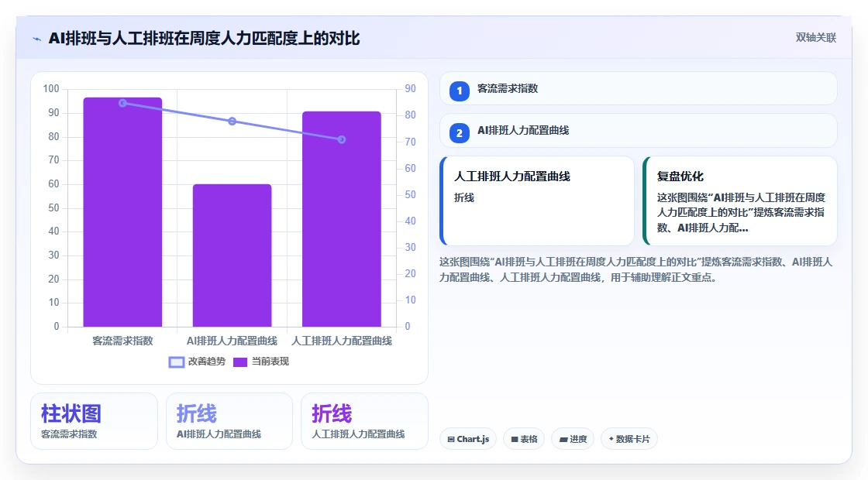Select the line point above 人工排班人力配置曲线 bar
Screen dimensions: 868x480
click(x=342, y=139)
